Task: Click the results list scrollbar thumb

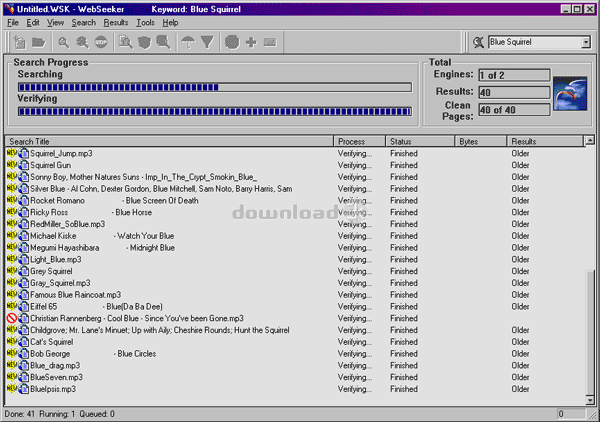Action: pos(590,332)
